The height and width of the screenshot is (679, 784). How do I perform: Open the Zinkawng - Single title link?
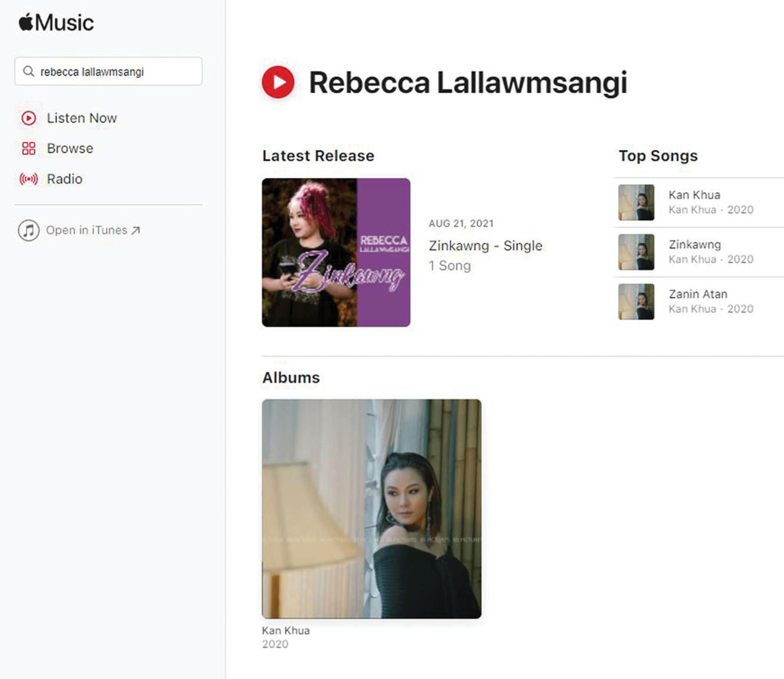(x=486, y=245)
